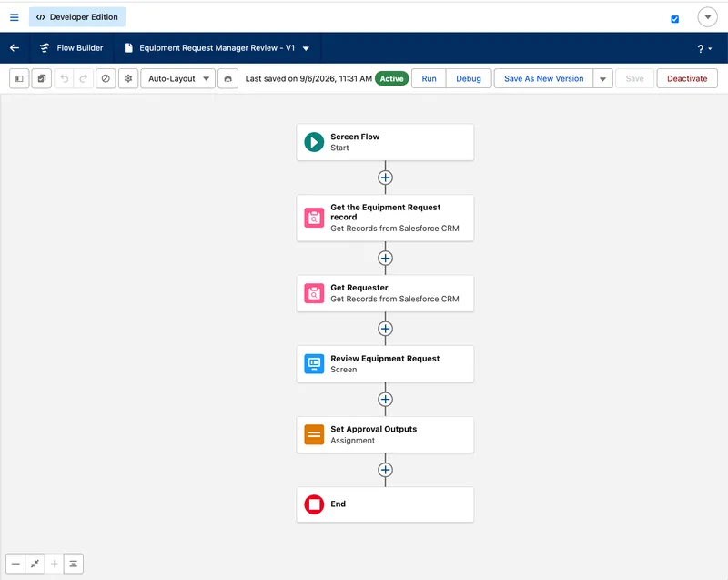The image size is (728, 580).
Task: Select Get the Equipment Request record title
Action: pyautogui.click(x=385, y=212)
